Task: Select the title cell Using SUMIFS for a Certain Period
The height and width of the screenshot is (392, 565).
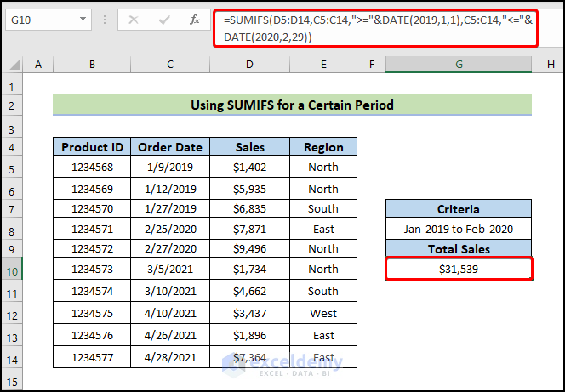Action: 292,105
